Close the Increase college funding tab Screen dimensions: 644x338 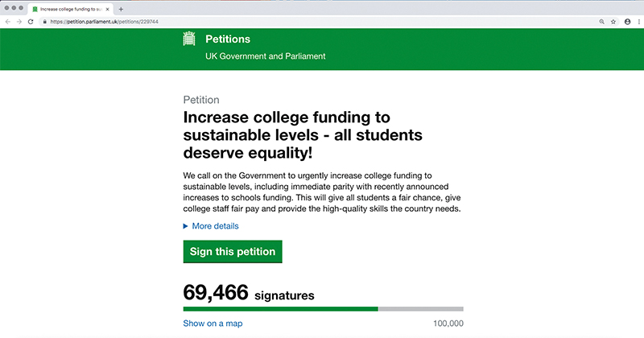click(108, 9)
